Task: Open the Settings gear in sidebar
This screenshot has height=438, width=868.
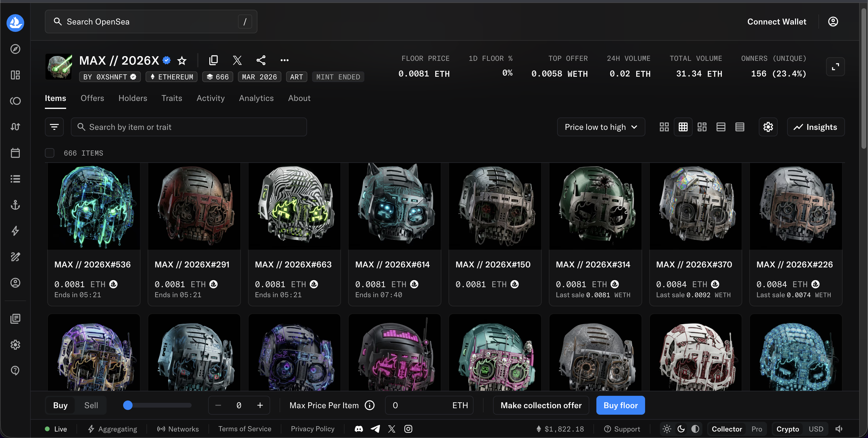Action: tap(15, 345)
